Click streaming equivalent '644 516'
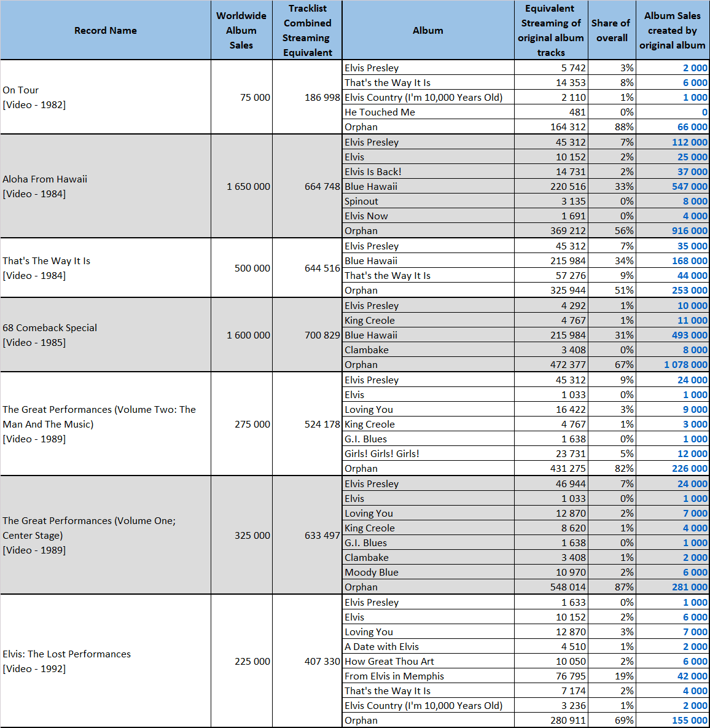 (322, 268)
